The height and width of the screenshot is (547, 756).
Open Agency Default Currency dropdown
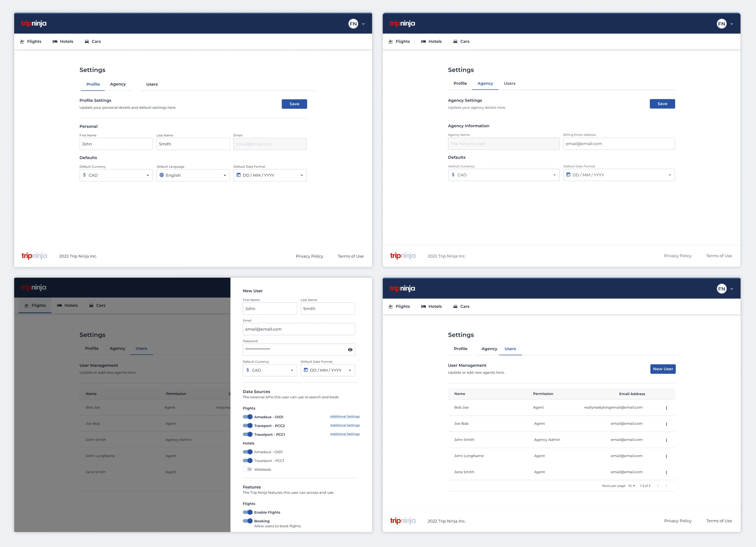point(504,175)
